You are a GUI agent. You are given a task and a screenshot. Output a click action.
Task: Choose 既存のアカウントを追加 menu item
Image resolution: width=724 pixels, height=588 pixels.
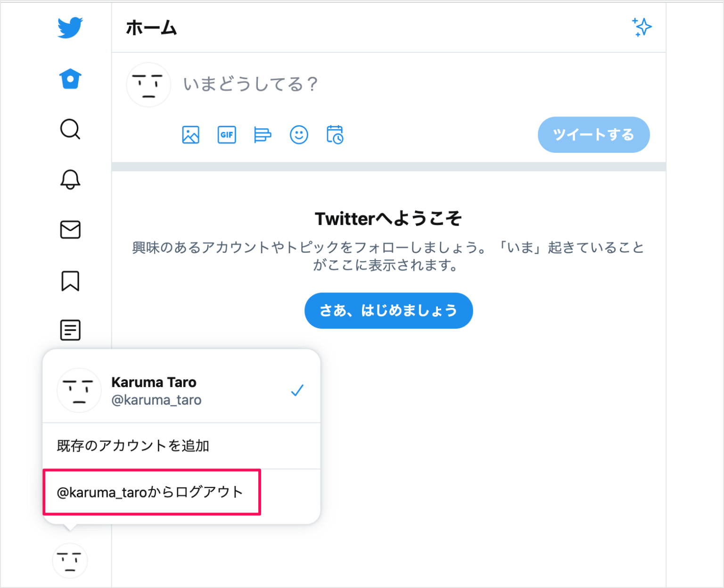pos(181,446)
